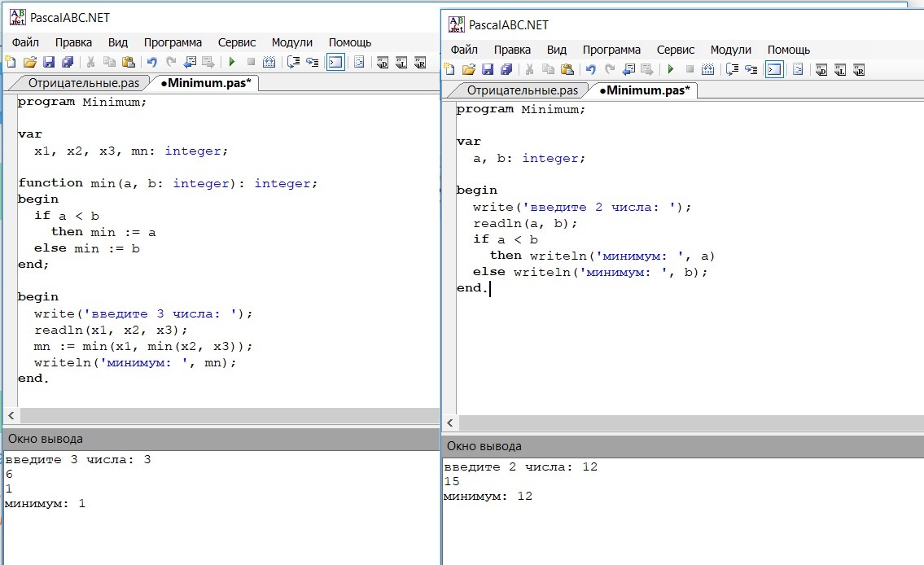This screenshot has width=924, height=565.
Task: Navigate forward icon in left window toolbar
Action: click(x=208, y=62)
